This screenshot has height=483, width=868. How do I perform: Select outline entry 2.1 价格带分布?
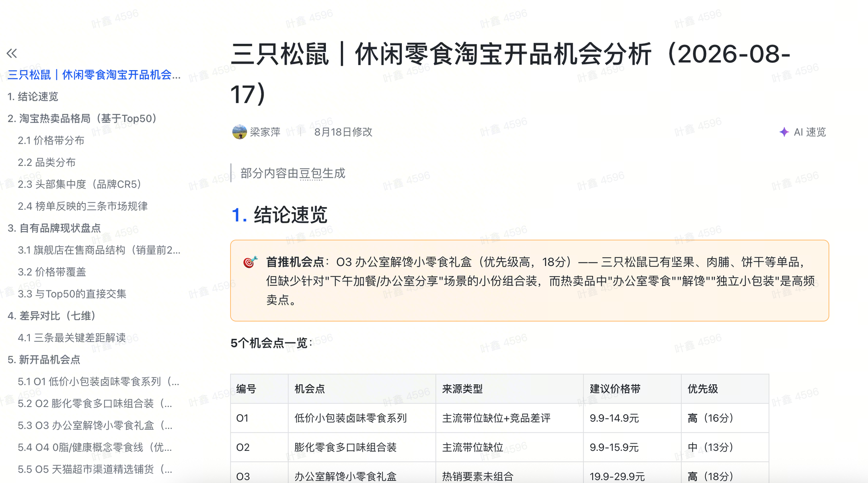click(51, 141)
